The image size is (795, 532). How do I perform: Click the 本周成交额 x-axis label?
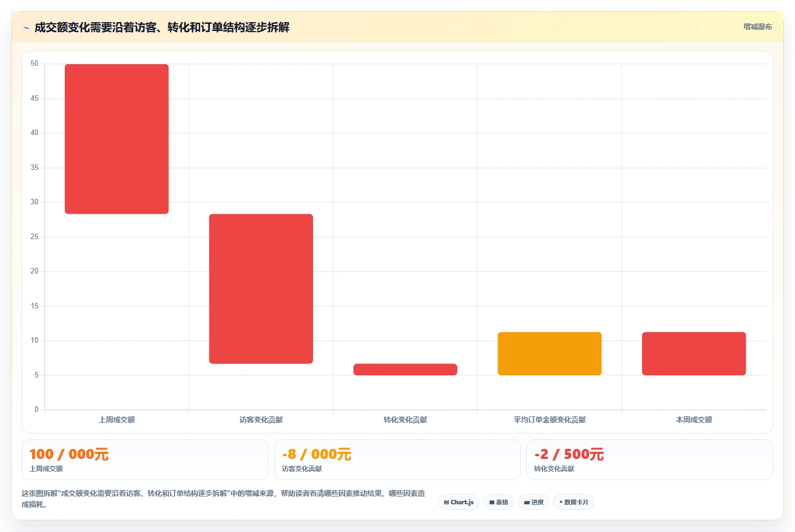click(x=694, y=420)
